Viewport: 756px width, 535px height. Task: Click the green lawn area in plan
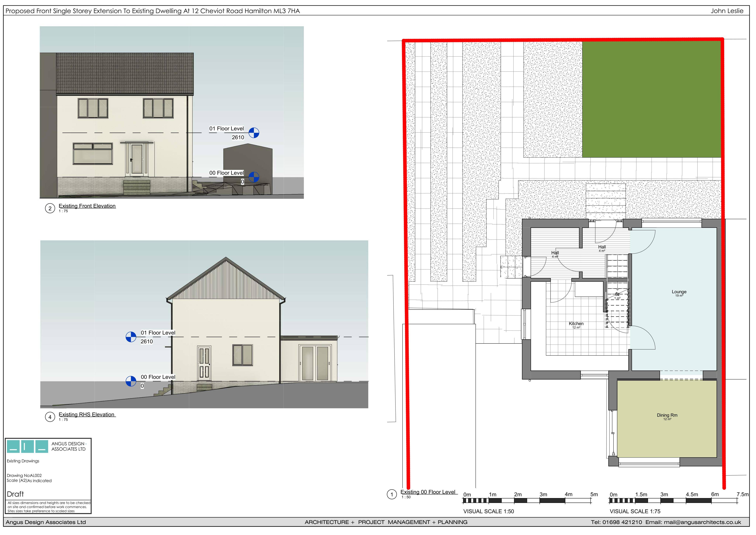pos(652,99)
